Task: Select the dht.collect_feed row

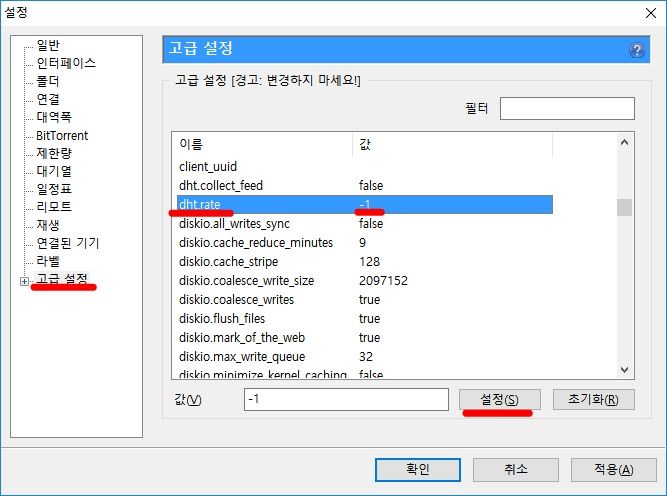Action: pyautogui.click(x=365, y=185)
